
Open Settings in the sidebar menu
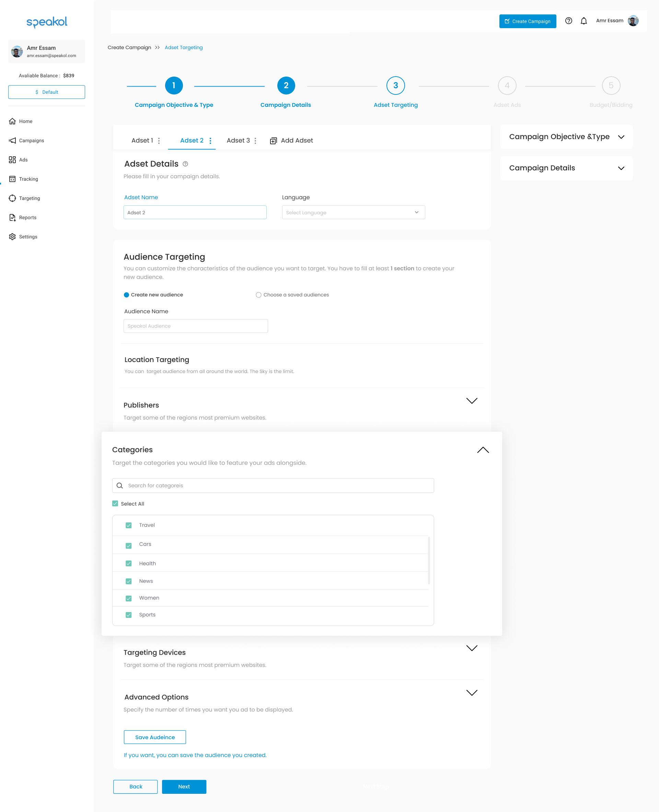coord(28,237)
